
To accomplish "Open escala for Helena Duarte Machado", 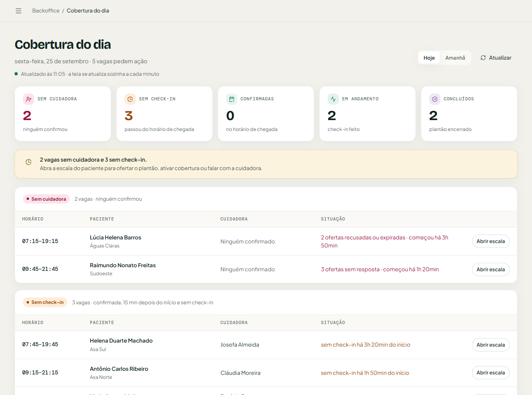I will 490,345.
